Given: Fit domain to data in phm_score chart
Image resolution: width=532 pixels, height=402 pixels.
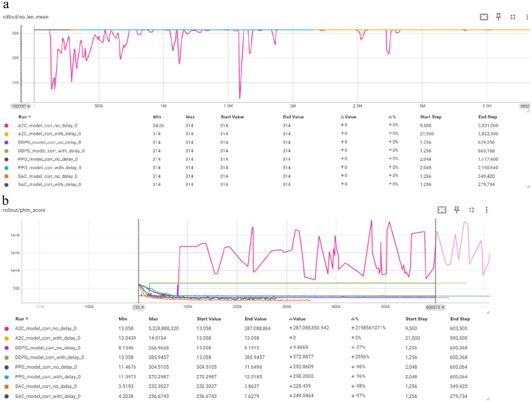Looking at the screenshot, I should pos(441,210).
